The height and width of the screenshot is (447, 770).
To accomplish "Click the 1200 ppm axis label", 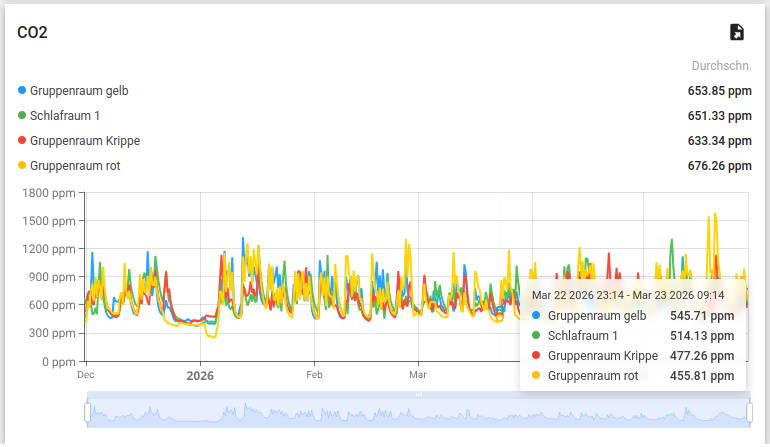I will [x=49, y=249].
